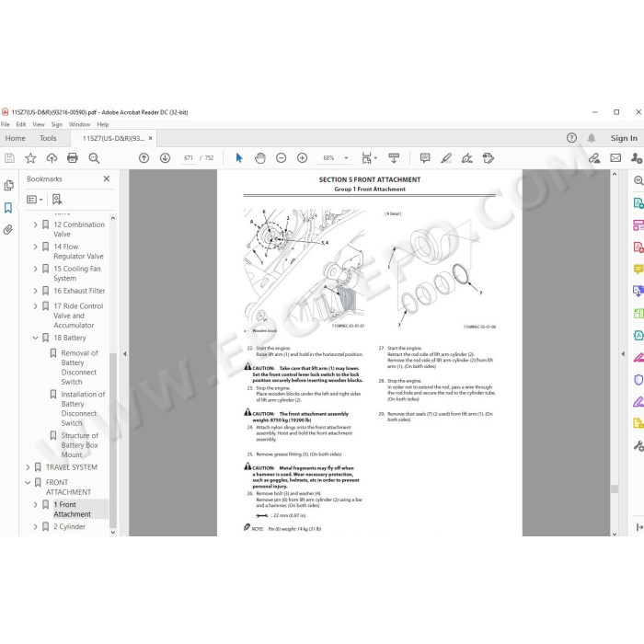Go to the previous page
This screenshot has height=644, width=644.
[144, 158]
